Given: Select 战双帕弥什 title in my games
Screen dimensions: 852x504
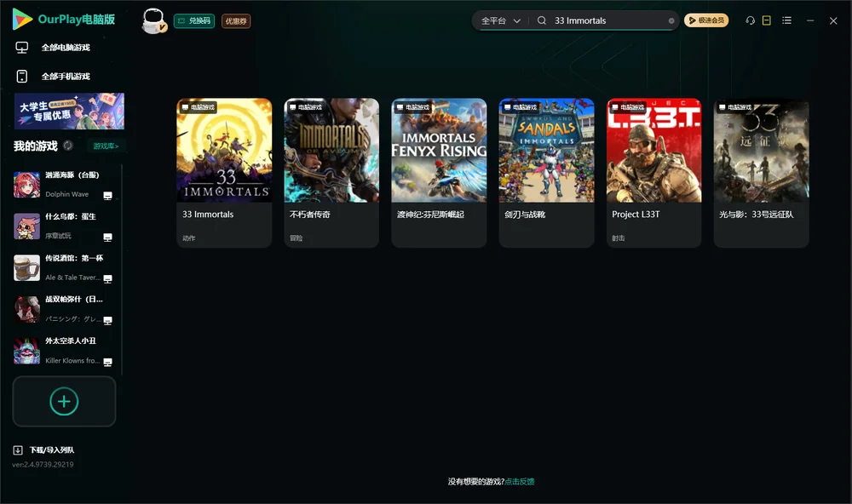Looking at the screenshot, I should pos(74,300).
